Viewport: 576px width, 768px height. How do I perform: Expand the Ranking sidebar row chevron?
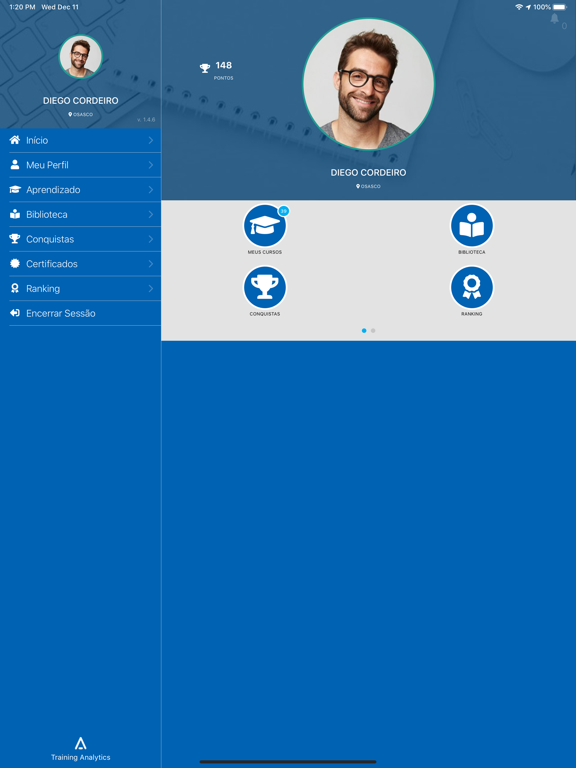click(x=151, y=288)
